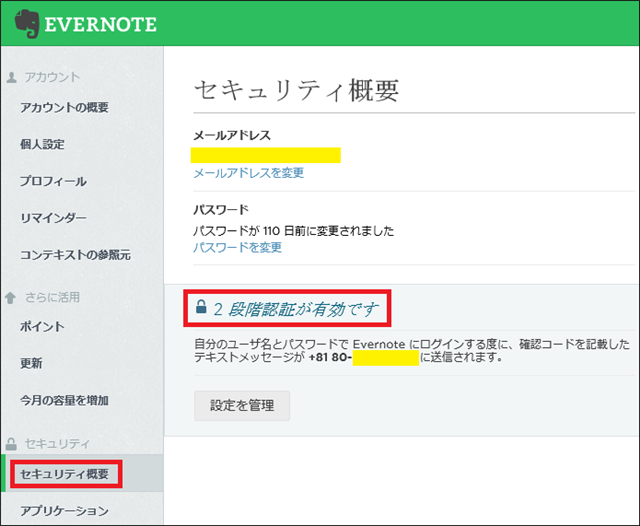
Task: Click the Evernote elephant logo icon
Action: (27, 24)
